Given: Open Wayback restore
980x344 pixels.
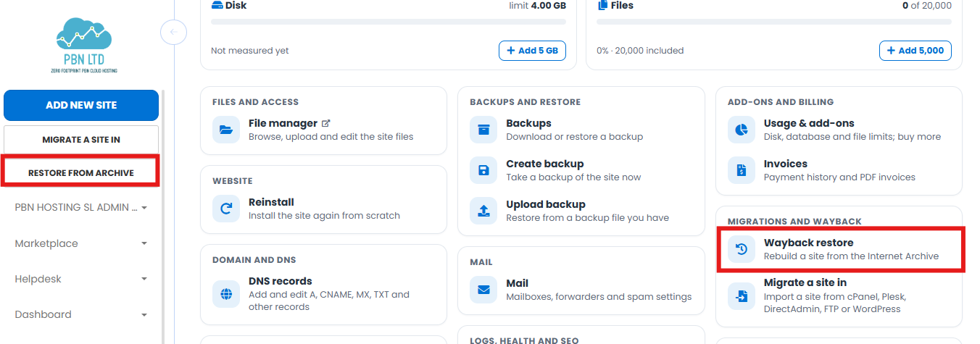Looking at the screenshot, I should click(808, 243).
